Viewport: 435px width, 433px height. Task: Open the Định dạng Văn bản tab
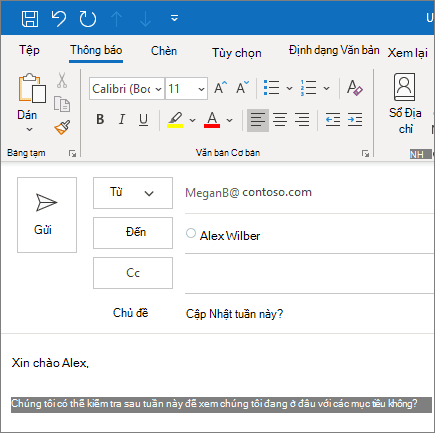coord(334,50)
